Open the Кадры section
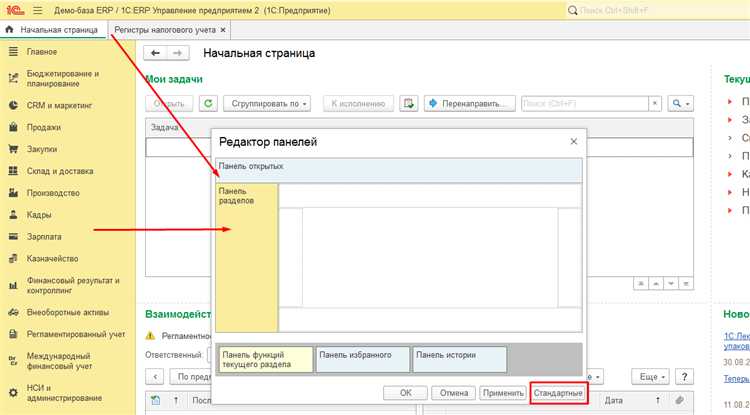The width and height of the screenshot is (750, 415). pos(39,215)
